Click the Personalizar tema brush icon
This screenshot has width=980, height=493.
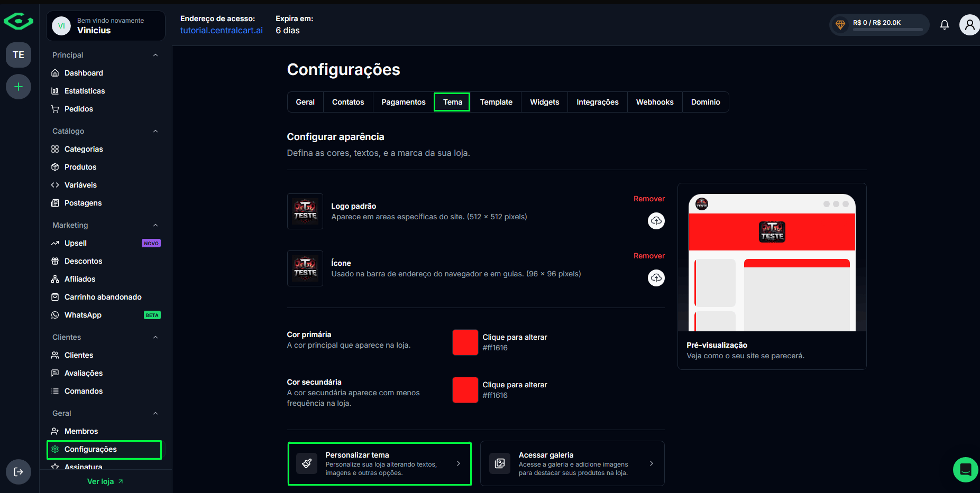coord(307,463)
